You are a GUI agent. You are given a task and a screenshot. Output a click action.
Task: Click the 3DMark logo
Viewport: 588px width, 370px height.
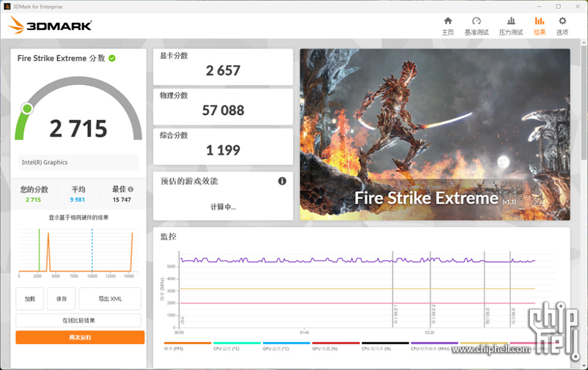[x=50, y=25]
